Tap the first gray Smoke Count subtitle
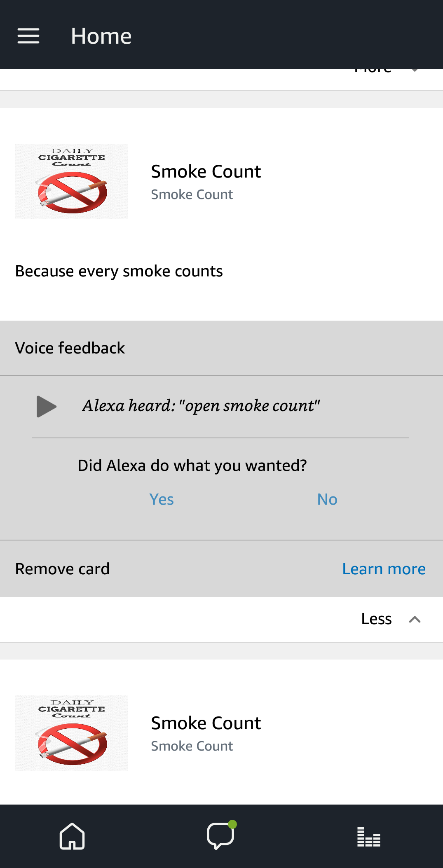443x868 pixels. click(192, 194)
